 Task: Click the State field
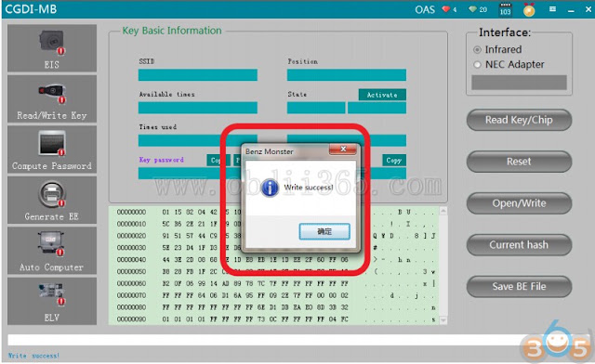coord(316,108)
